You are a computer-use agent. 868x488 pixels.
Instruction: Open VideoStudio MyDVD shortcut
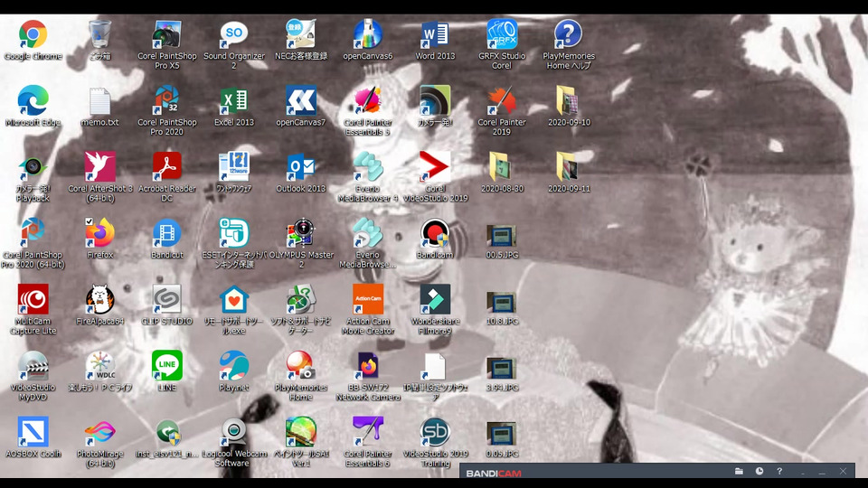[33, 366]
